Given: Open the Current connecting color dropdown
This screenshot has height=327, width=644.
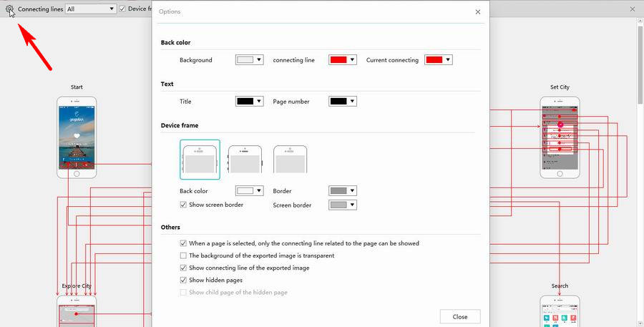Looking at the screenshot, I should (438, 60).
